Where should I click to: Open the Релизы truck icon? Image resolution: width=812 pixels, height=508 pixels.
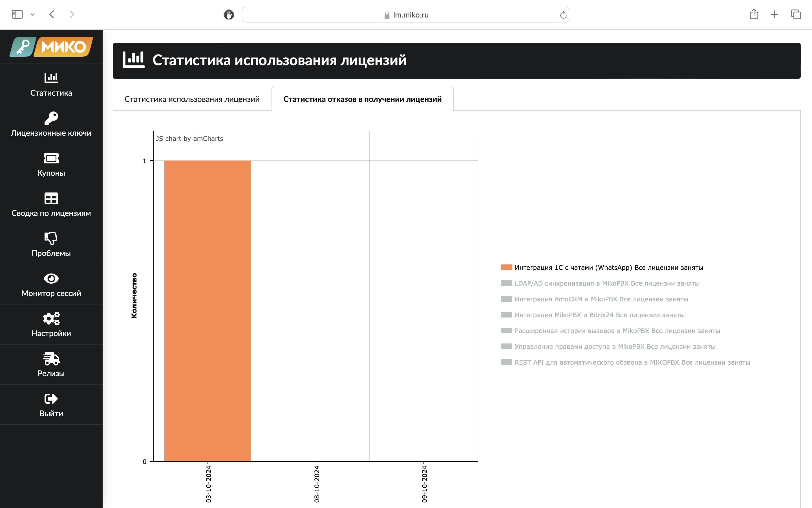(51, 358)
